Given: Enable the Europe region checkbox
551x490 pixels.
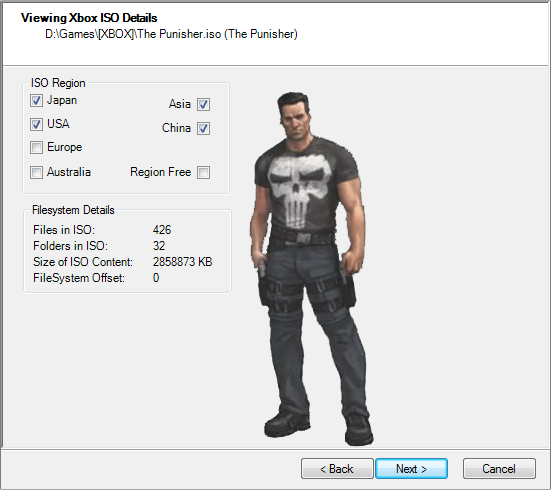Looking at the screenshot, I should click(x=36, y=148).
